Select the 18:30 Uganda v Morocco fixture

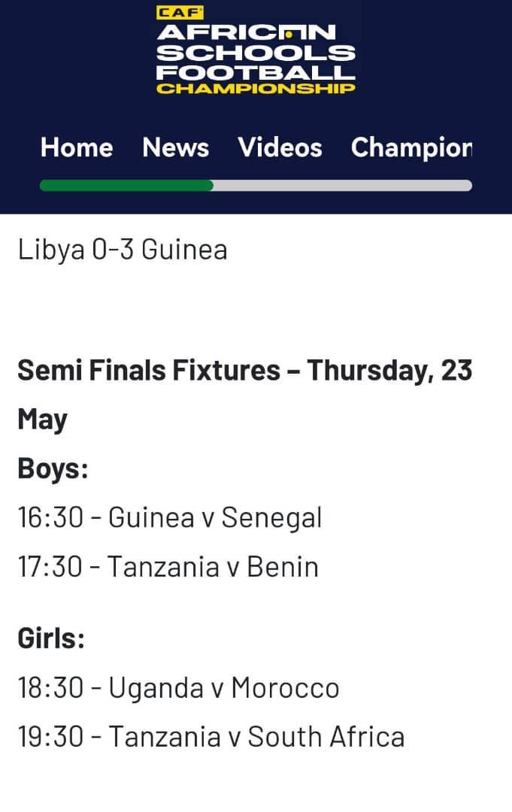[178, 688]
